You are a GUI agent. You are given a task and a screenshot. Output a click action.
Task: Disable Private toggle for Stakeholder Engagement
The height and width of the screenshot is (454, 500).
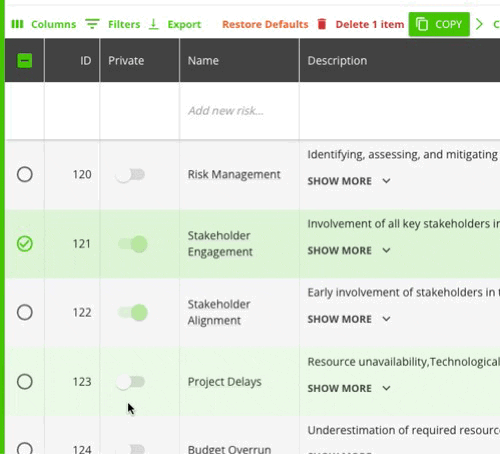133,244
